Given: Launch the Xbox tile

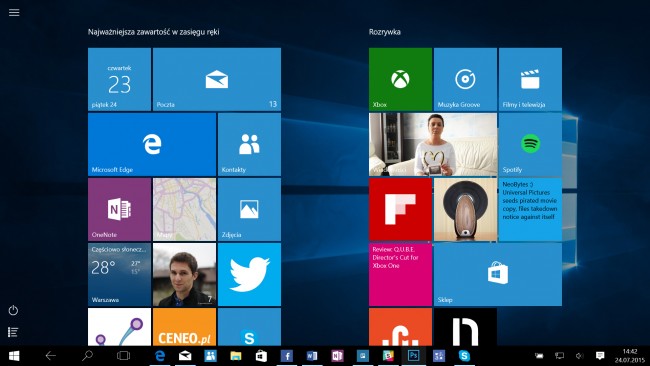Looking at the screenshot, I should pyautogui.click(x=400, y=79).
